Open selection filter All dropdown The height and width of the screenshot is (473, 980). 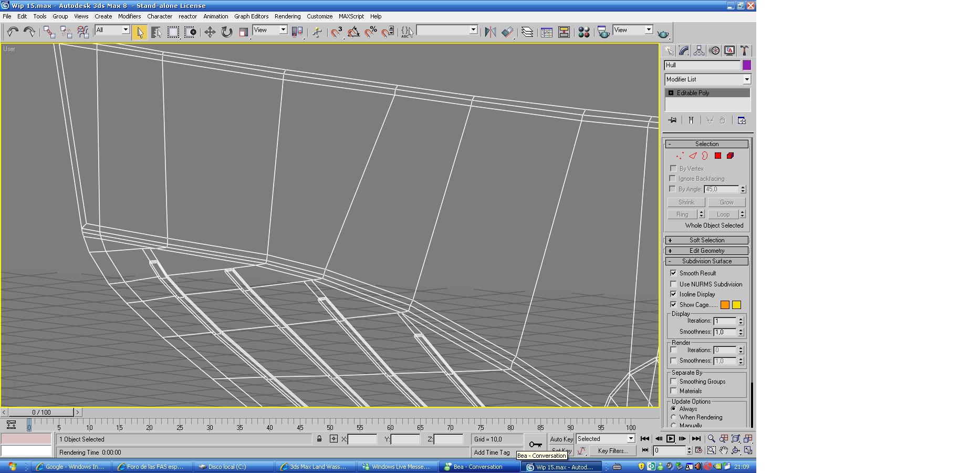112,30
